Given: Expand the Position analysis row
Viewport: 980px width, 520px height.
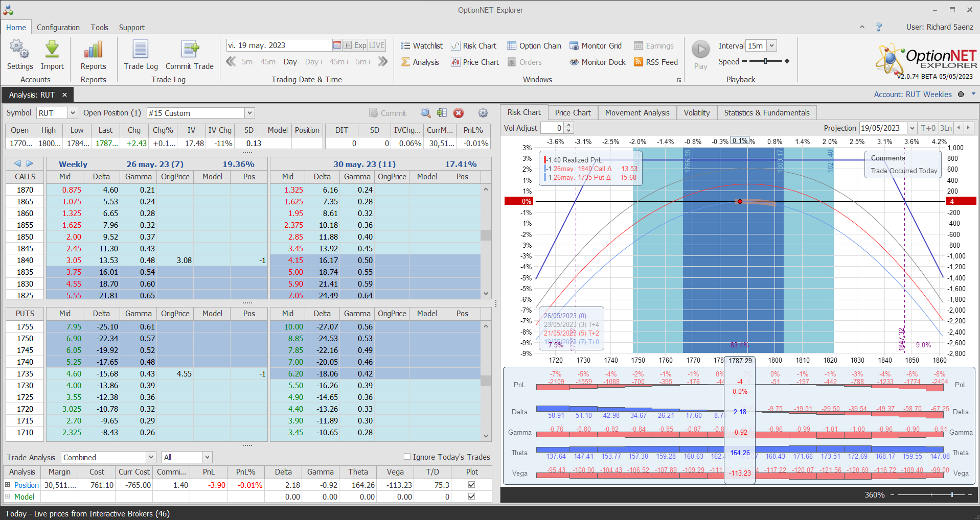Looking at the screenshot, I should [x=7, y=485].
